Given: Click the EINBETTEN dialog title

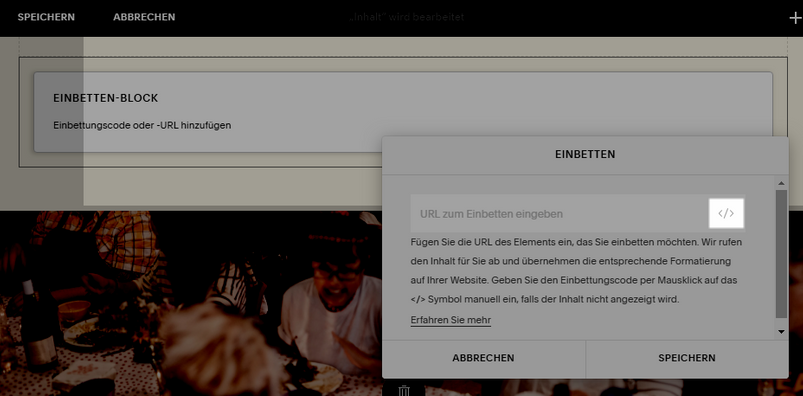Looking at the screenshot, I should pos(585,154).
